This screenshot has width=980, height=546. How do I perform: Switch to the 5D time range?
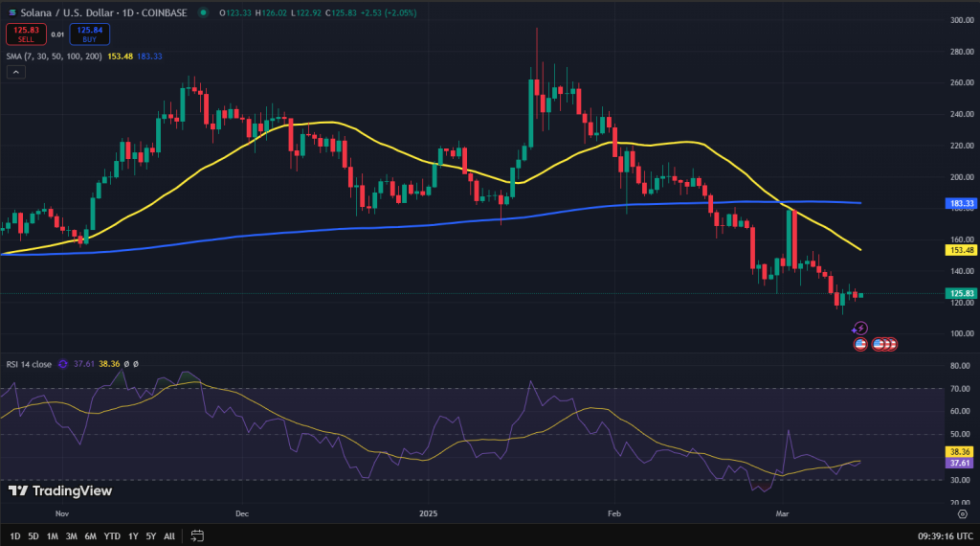33,536
